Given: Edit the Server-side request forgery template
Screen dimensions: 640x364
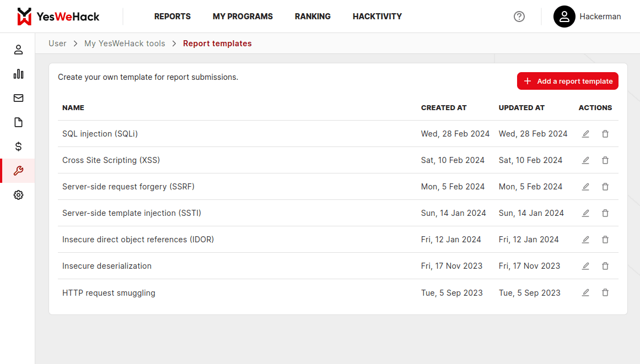Looking at the screenshot, I should coord(585,187).
